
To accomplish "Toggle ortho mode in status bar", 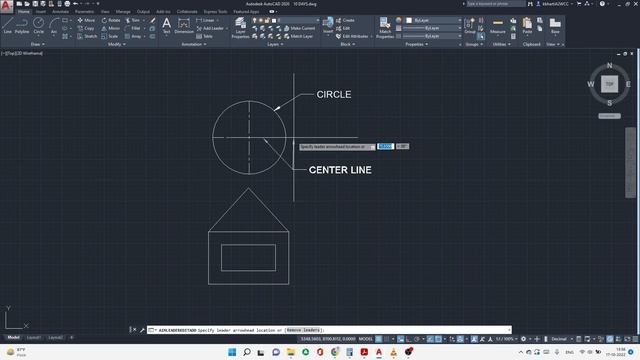I will coord(409,339).
